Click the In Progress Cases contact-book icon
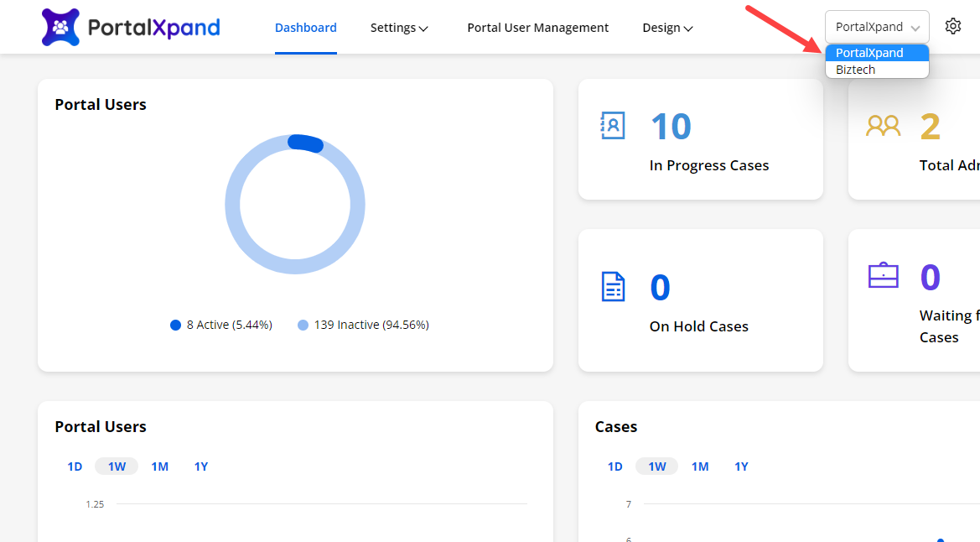980x542 pixels. (613, 126)
